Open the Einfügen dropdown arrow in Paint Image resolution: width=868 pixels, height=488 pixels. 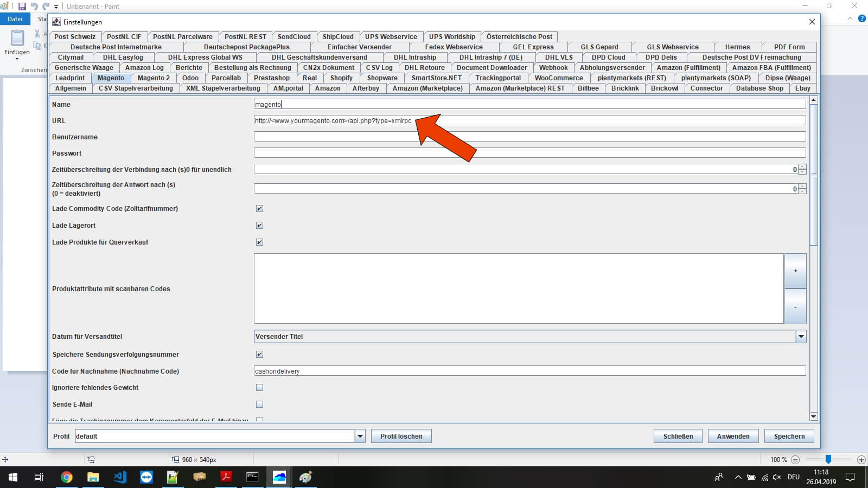click(x=17, y=59)
